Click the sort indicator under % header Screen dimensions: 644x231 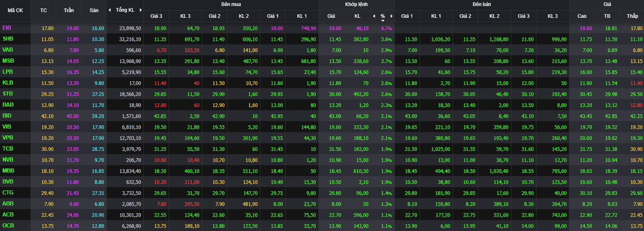click(383, 21)
